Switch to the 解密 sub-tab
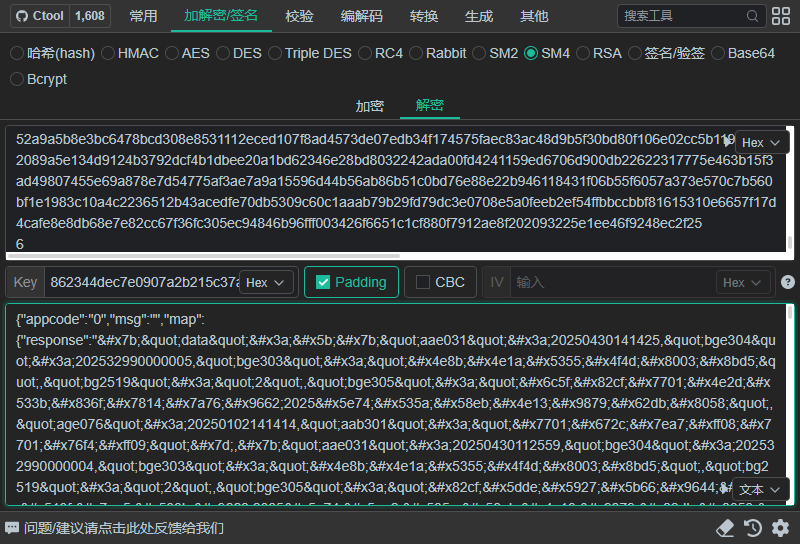 [x=430, y=106]
